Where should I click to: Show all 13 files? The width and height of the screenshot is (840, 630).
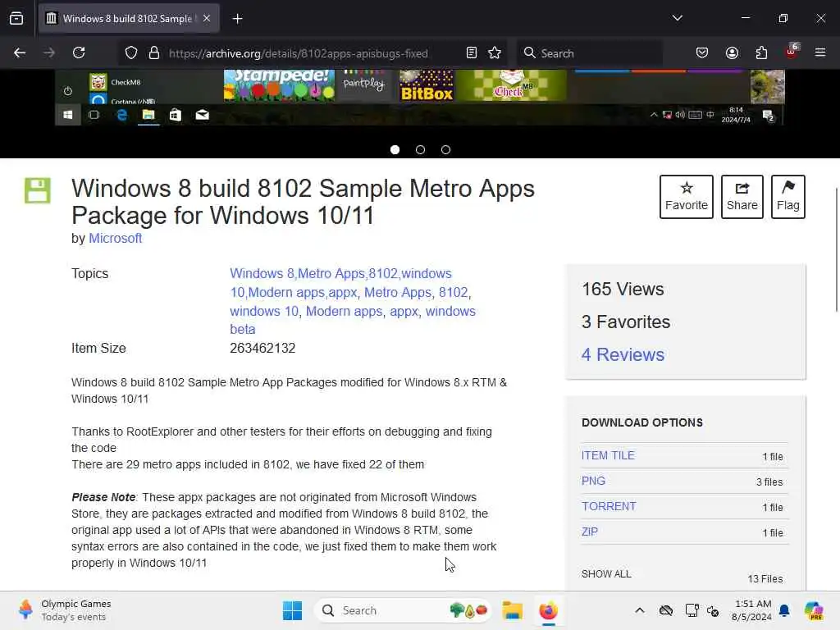point(606,573)
